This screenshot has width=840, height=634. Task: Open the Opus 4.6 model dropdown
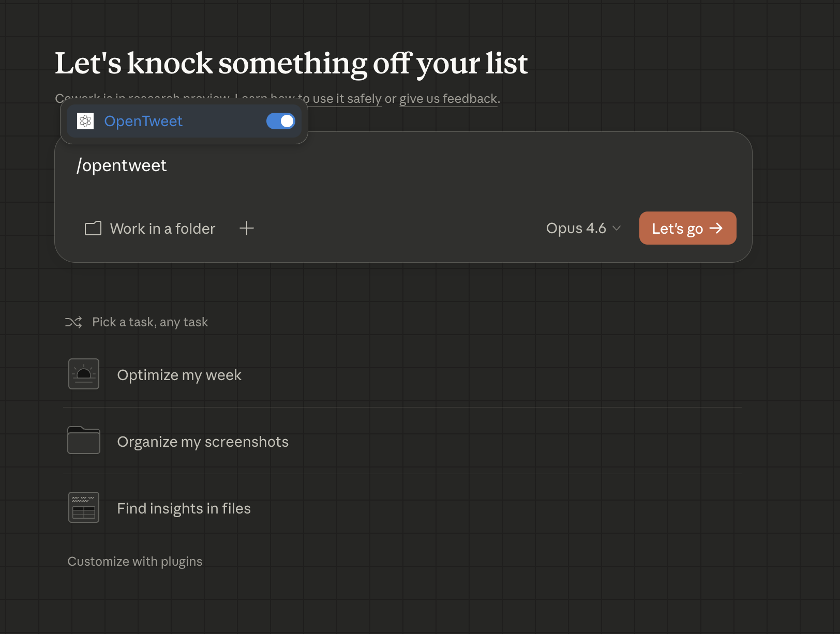(x=576, y=228)
